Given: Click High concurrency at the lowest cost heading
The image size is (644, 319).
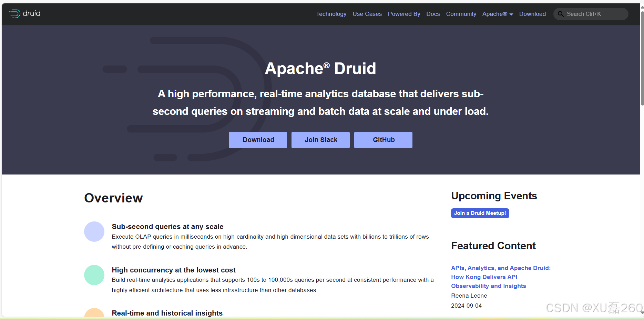Looking at the screenshot, I should coord(174,270).
